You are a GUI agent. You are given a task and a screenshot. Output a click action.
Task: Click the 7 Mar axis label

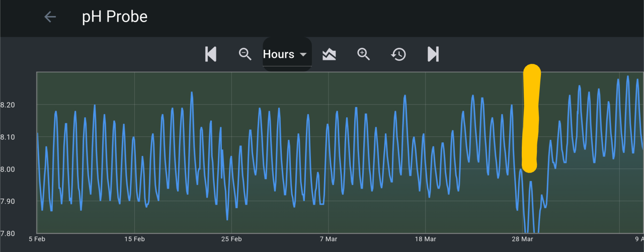click(328, 239)
